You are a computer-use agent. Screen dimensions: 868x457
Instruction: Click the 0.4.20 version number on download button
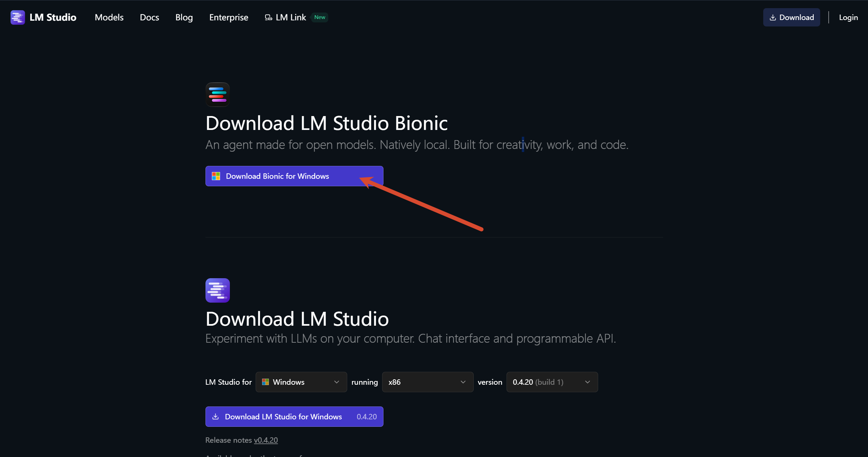(367, 417)
